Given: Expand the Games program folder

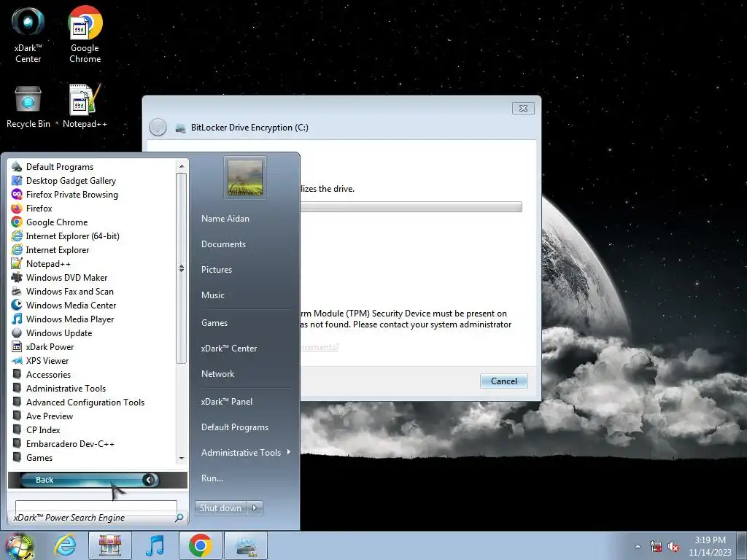Looking at the screenshot, I should point(32,456).
